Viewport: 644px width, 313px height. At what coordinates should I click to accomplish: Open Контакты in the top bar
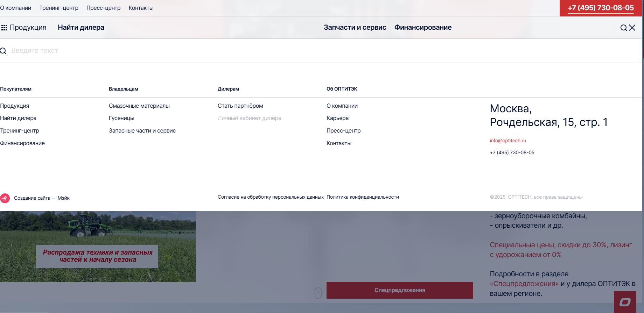(x=141, y=8)
